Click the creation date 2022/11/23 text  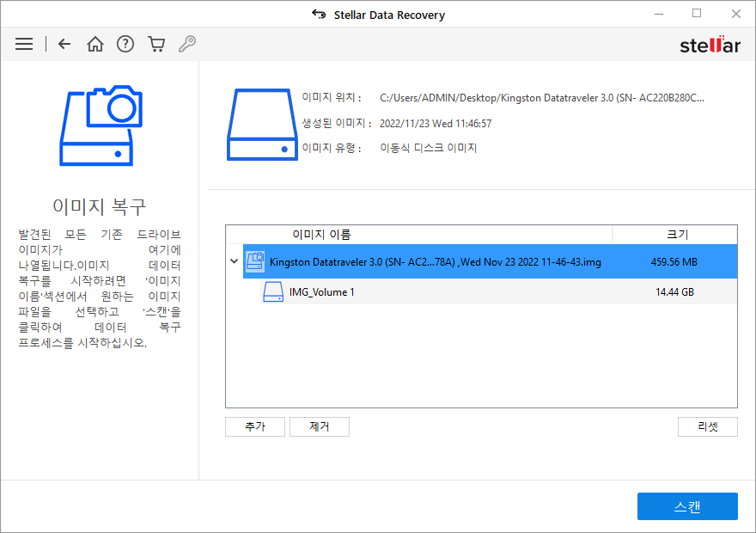pyautogui.click(x=436, y=124)
